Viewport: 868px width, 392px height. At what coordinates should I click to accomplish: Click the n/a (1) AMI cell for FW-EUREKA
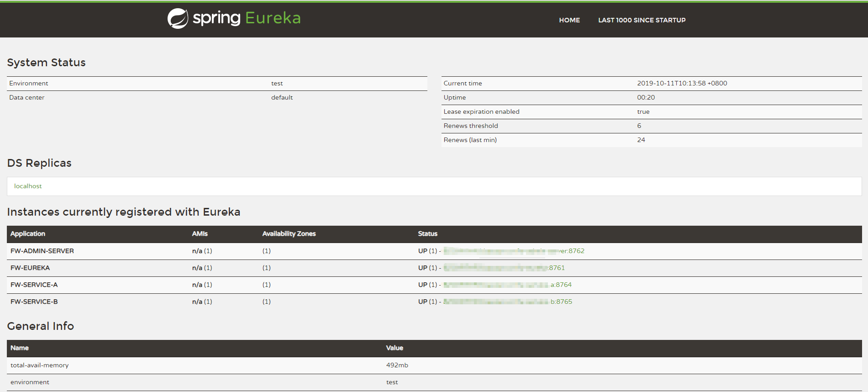click(202, 268)
